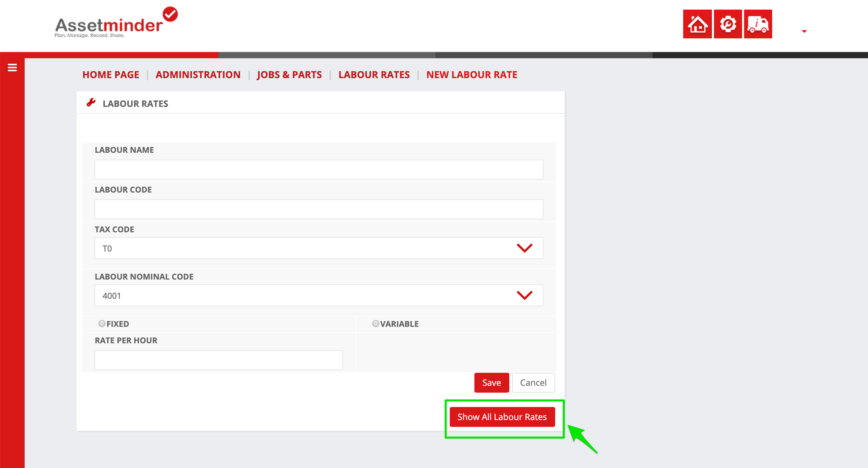Save the new labour rate
This screenshot has height=468, width=868.
pyautogui.click(x=492, y=383)
